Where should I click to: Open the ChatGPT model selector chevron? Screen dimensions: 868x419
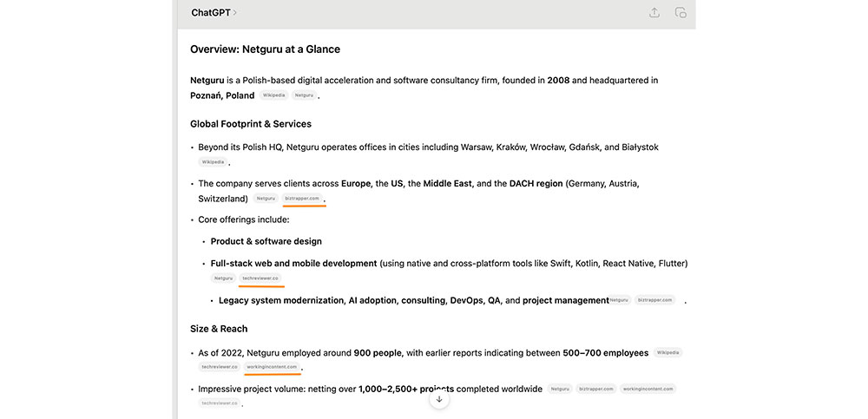coord(235,13)
